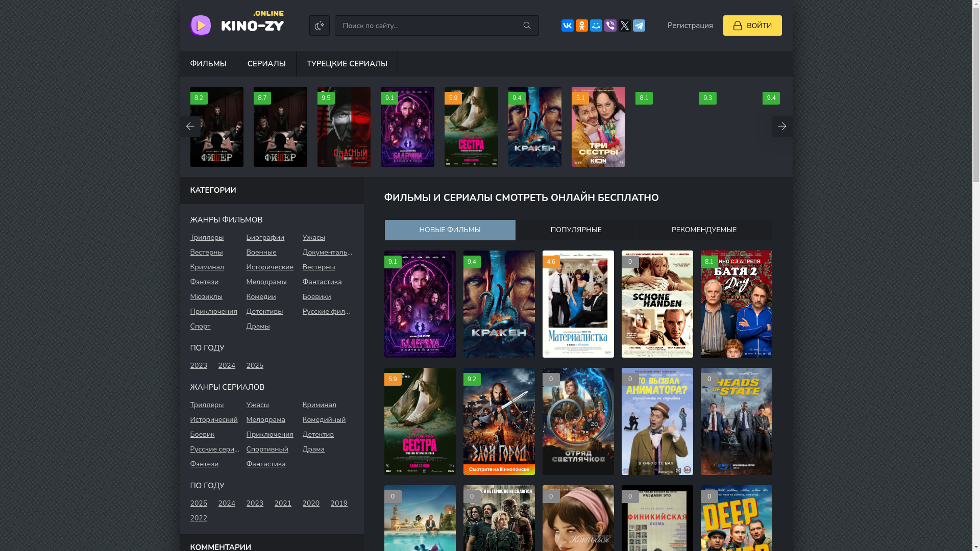The width and height of the screenshot is (980, 551).
Task: Select film genre Военные
Action: [261, 253]
